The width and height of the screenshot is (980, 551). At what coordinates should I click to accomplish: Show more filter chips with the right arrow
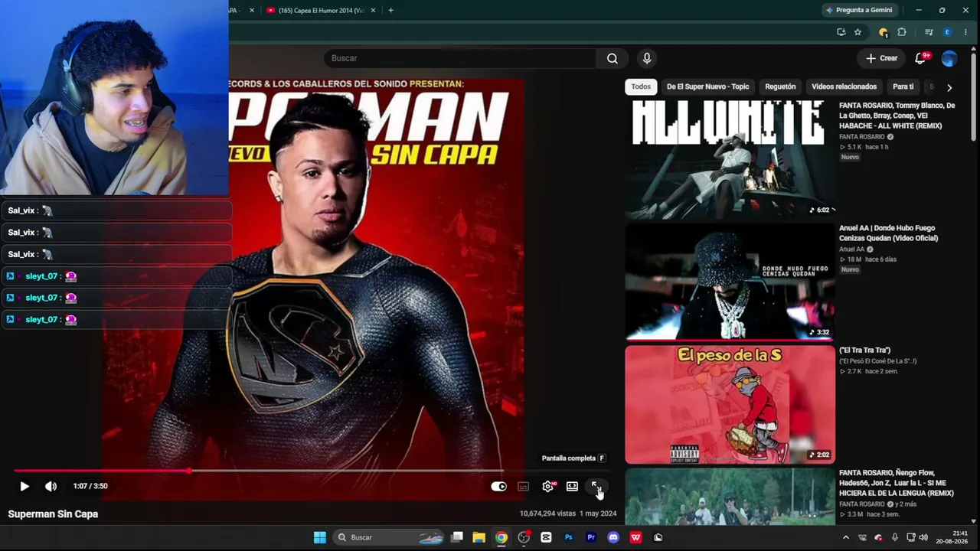[x=949, y=87]
